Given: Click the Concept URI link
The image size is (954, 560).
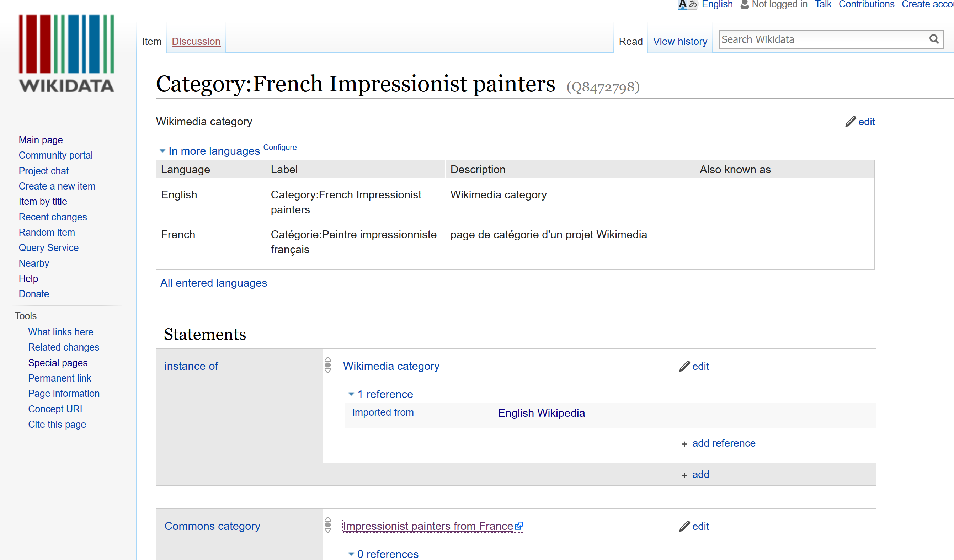Looking at the screenshot, I should (x=55, y=409).
